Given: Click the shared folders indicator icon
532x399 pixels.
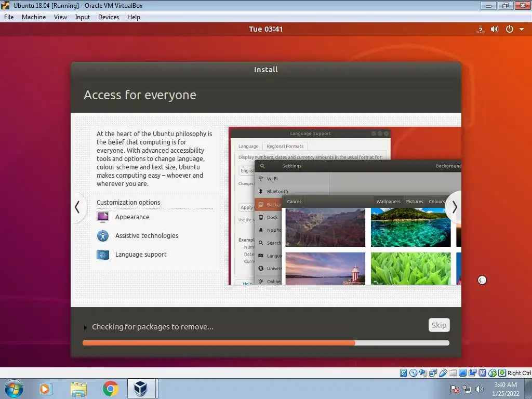Looking at the screenshot, I should pos(453,373).
